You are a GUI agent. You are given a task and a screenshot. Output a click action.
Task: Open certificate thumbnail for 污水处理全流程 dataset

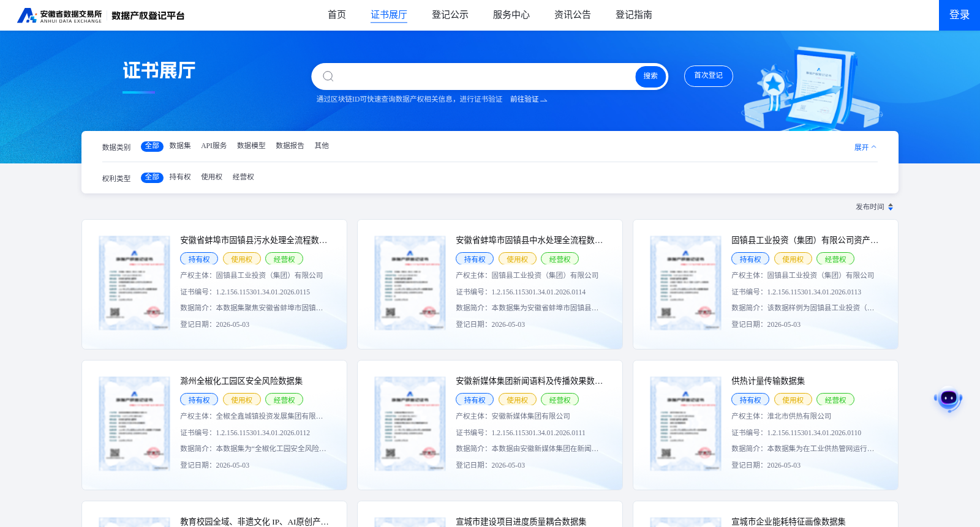(x=135, y=283)
